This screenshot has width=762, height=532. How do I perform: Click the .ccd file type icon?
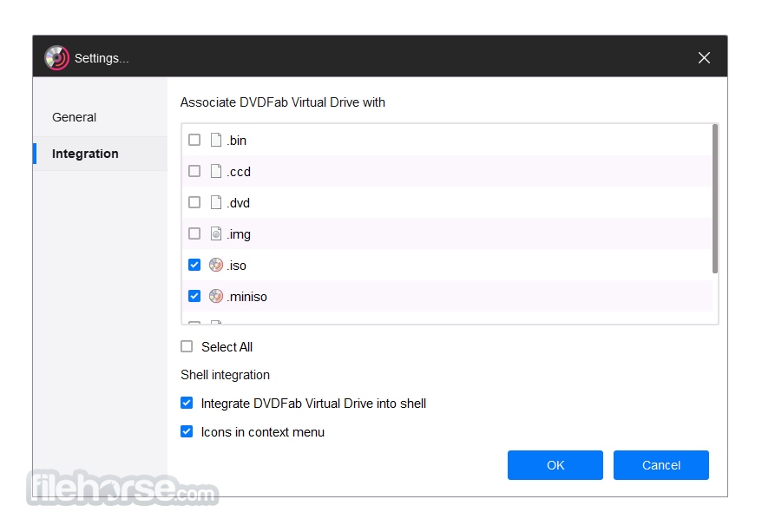pyautogui.click(x=216, y=171)
